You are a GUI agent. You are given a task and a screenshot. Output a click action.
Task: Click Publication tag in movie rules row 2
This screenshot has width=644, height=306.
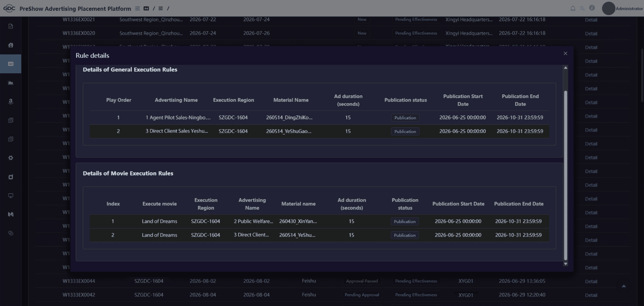[x=405, y=235]
